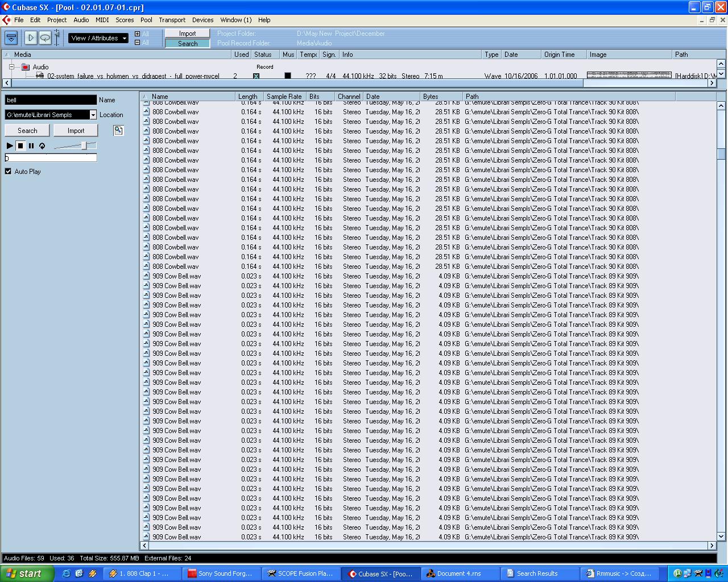Click the pool list horizontal scrollbar right arrow
Image resolution: width=728 pixels, height=582 pixels.
pyautogui.click(x=712, y=83)
